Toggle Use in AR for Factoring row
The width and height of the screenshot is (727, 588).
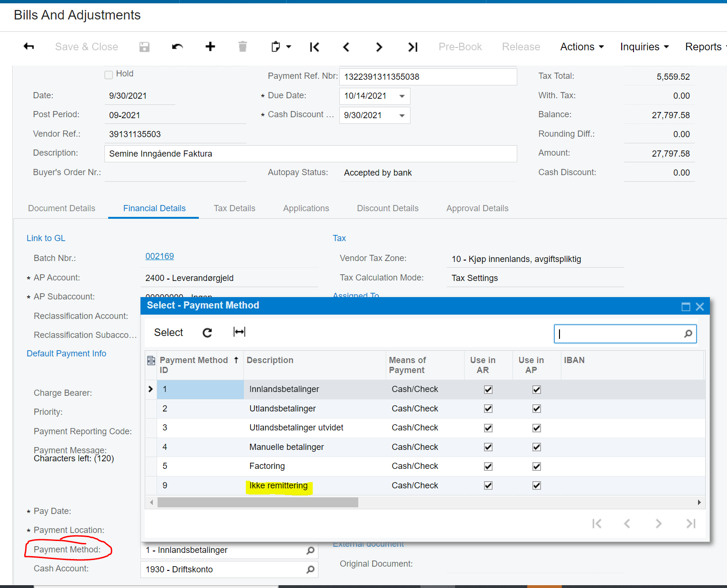pos(488,467)
